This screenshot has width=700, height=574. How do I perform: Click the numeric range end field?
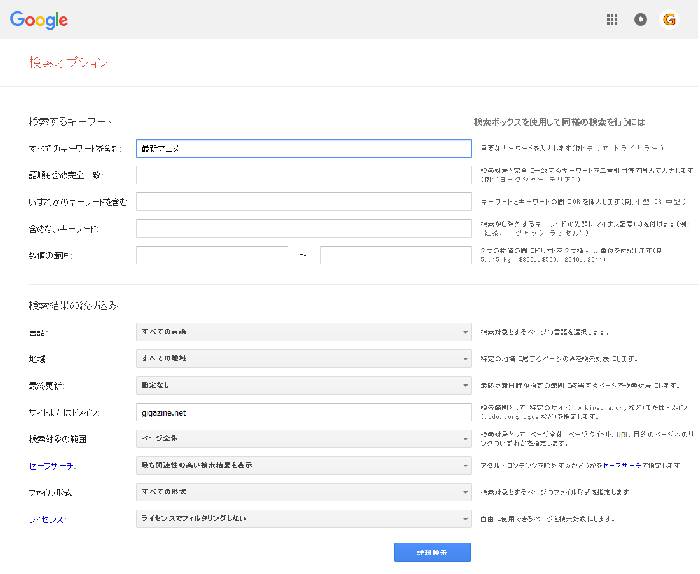pos(396,255)
